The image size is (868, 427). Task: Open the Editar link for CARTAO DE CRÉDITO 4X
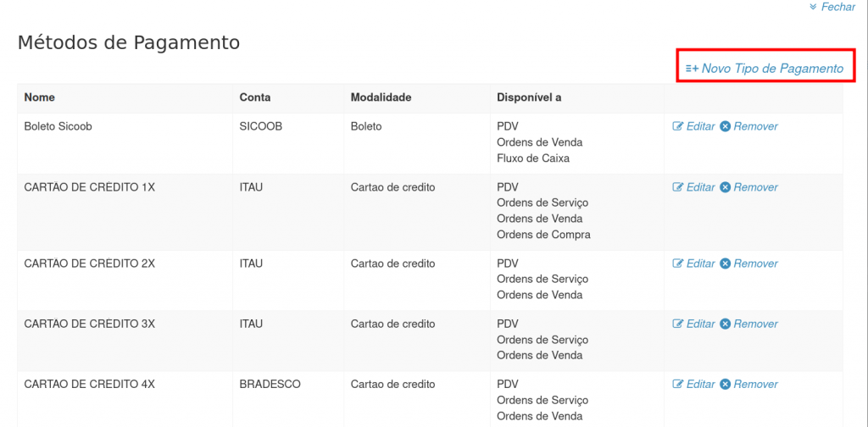pyautogui.click(x=700, y=384)
